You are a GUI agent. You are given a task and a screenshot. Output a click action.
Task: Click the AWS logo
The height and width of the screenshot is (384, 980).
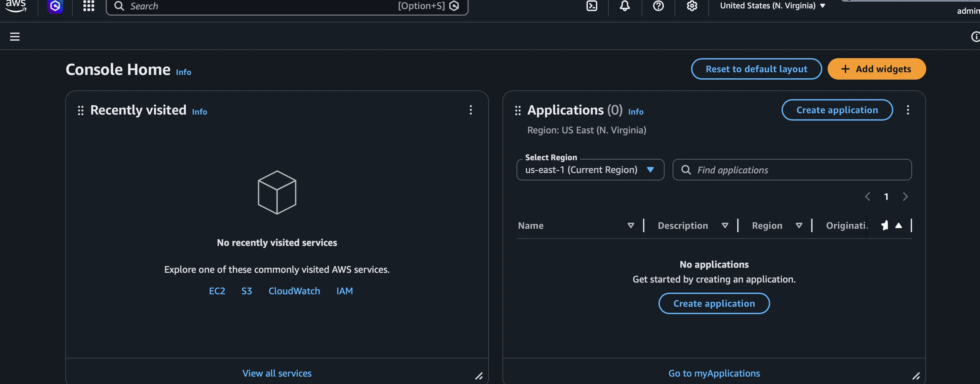click(16, 6)
